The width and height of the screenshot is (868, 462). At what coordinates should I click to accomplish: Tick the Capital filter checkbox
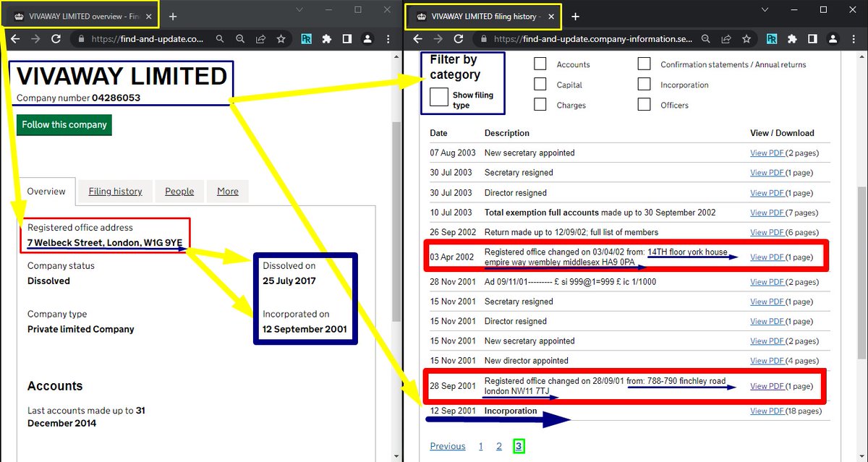(x=540, y=84)
